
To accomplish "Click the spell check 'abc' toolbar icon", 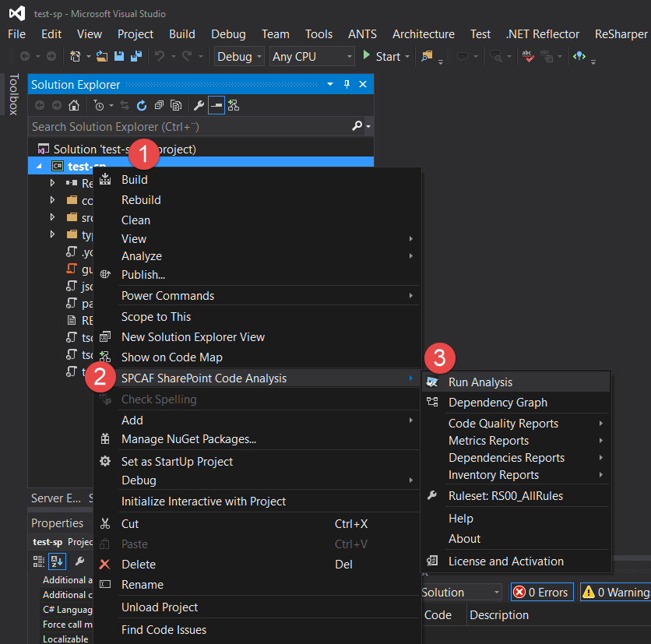I will [x=528, y=56].
